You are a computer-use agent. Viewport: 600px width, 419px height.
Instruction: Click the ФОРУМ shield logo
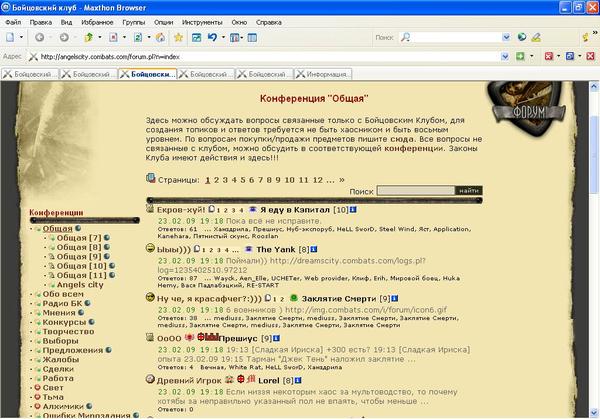(x=527, y=109)
